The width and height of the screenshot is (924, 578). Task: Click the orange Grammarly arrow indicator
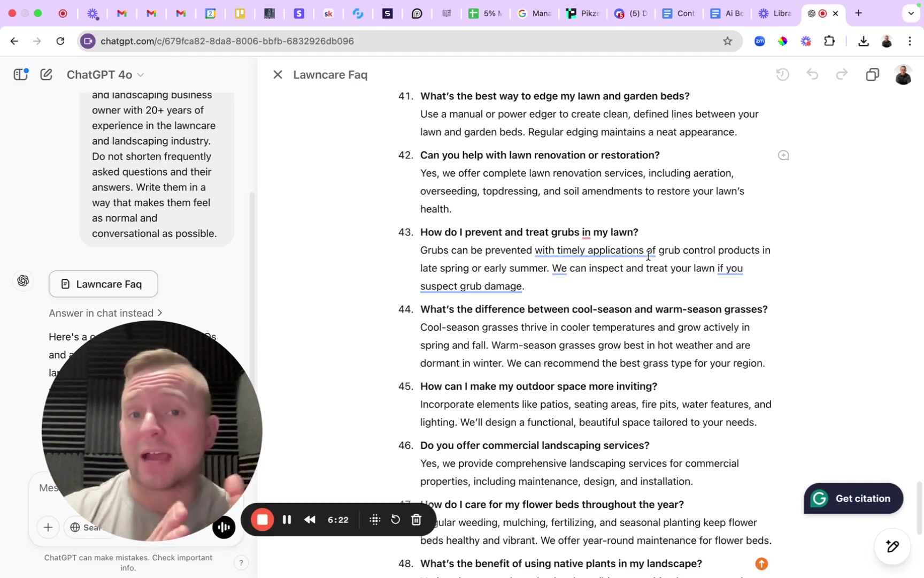(x=761, y=564)
